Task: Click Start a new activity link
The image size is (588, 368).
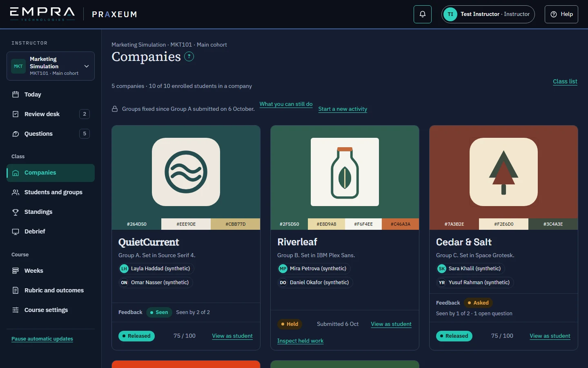Action: (343, 109)
